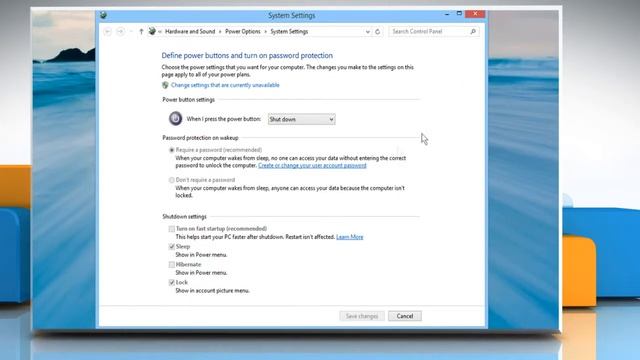Viewport: 640px width, 360px height.
Task: Click Password protection on wakeup label
Action: point(200,138)
